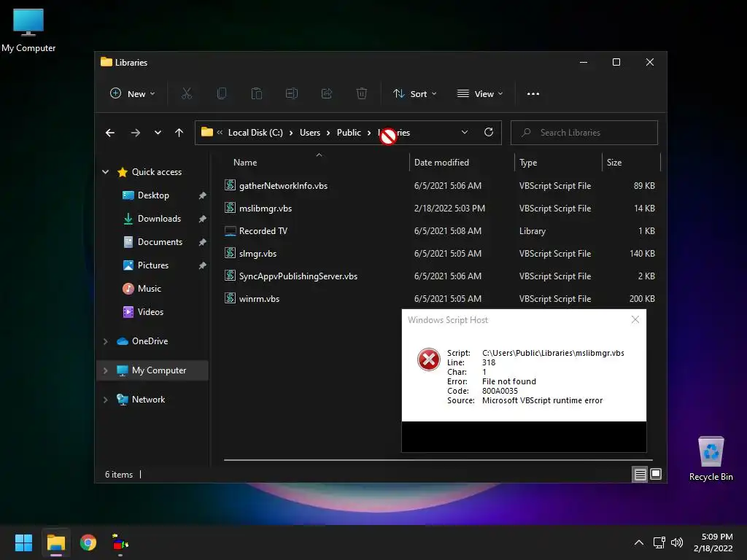
Task: Refresh the Libraries folder view
Action: 489,133
